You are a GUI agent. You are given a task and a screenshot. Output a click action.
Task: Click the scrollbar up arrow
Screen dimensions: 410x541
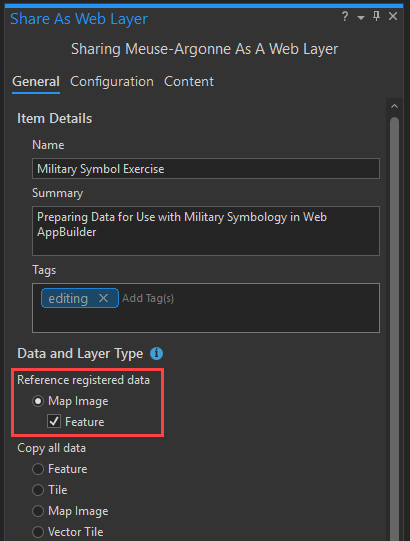coord(394,106)
